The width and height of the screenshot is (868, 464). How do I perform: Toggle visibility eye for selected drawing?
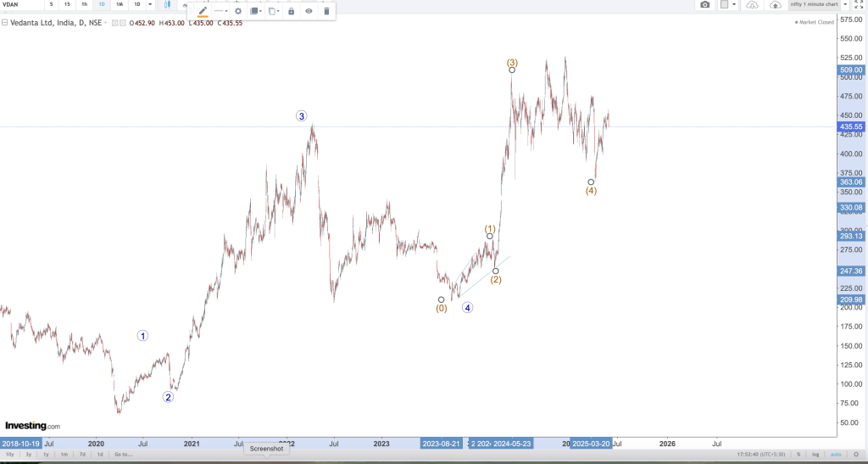[309, 11]
